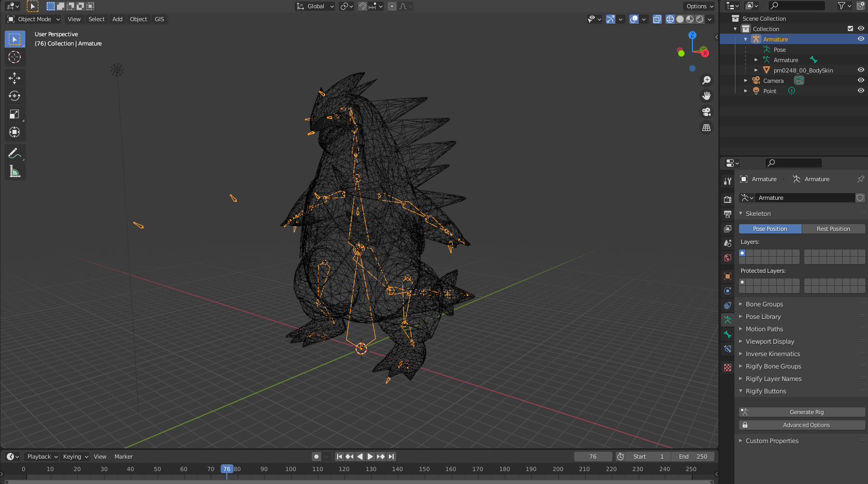Click the timeline horizontal scrollbar
Screen dimensions: 868x484
pos(359,481)
